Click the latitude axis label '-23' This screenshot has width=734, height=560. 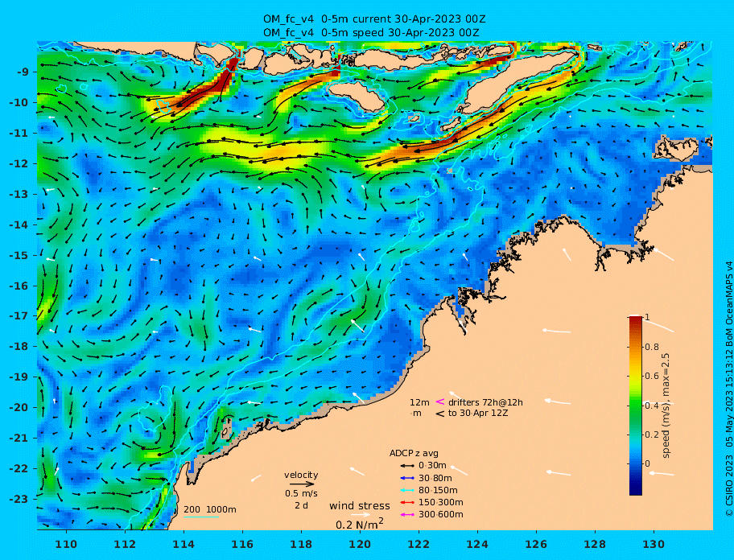[20, 499]
